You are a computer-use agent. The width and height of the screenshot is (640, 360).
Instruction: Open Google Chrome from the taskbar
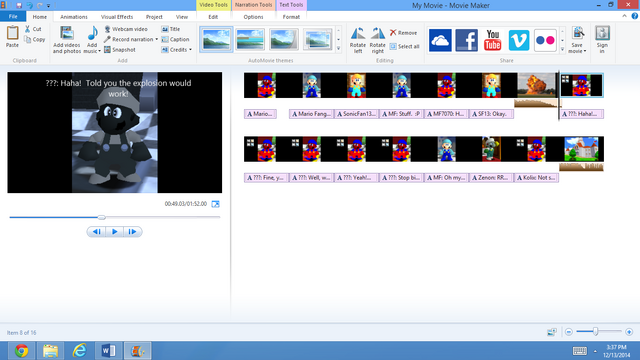click(21, 351)
